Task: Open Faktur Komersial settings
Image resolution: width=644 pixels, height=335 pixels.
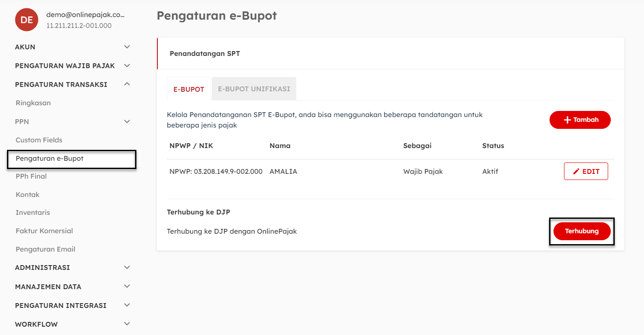Action: [x=44, y=231]
